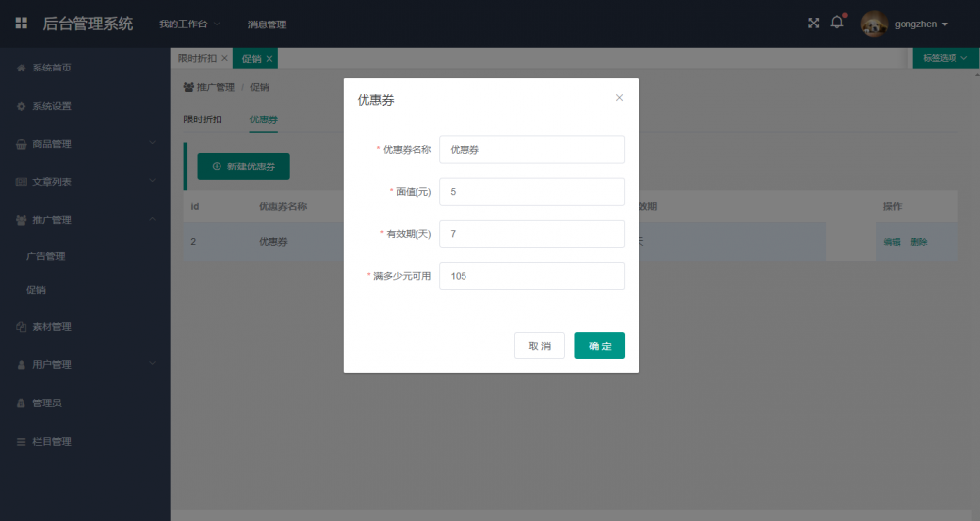Viewport: 980px width, 521px height.
Task: Select the 促销 page tab
Action: tap(251, 59)
